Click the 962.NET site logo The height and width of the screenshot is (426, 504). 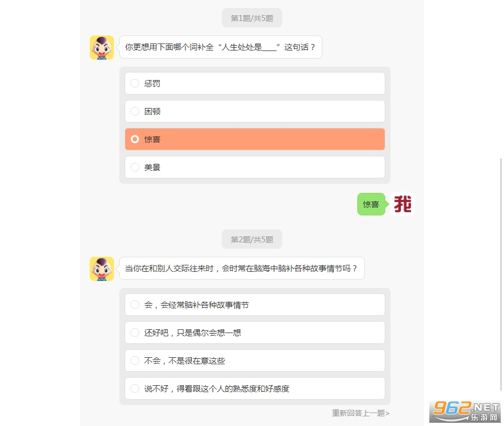[465, 411]
